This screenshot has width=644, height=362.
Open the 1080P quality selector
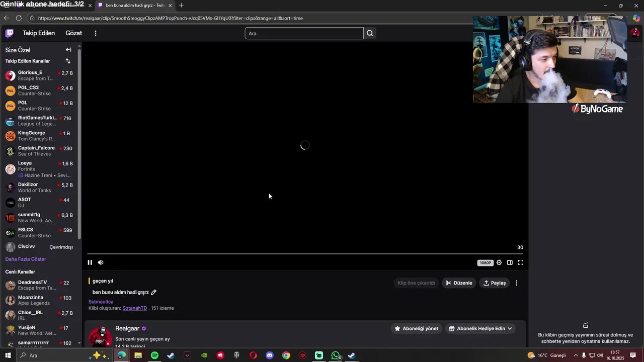[x=485, y=262]
